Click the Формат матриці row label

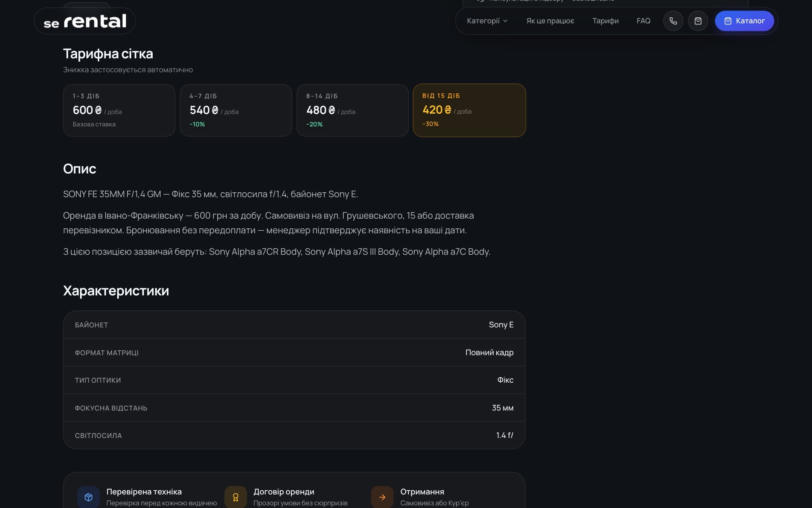tap(106, 353)
